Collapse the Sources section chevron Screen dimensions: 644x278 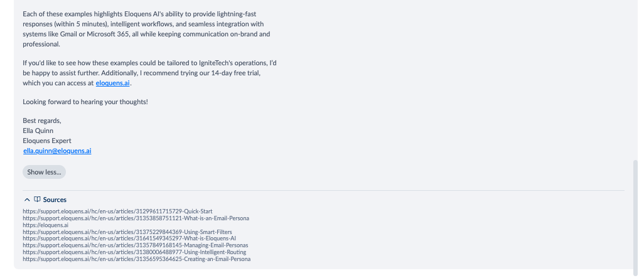(x=27, y=200)
